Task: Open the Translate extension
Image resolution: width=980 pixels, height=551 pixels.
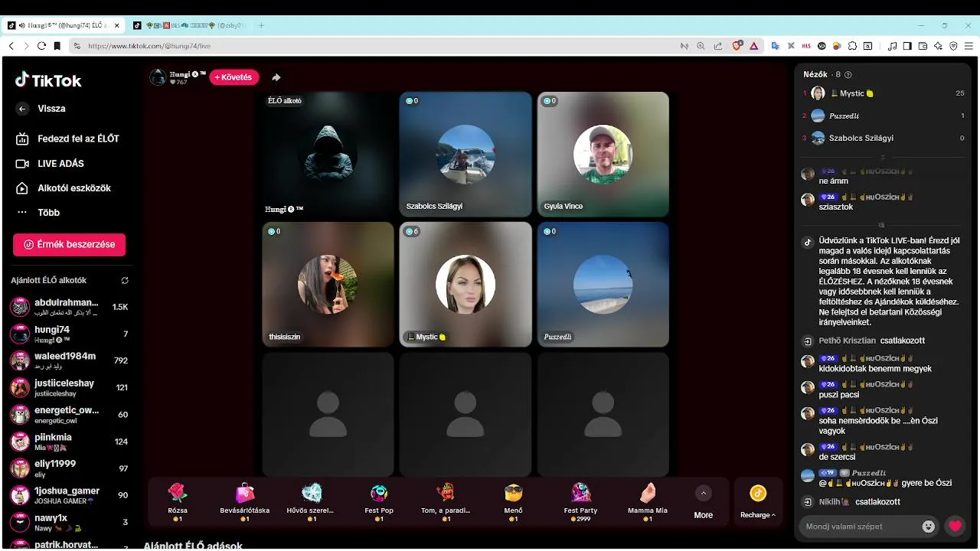Action: (775, 46)
